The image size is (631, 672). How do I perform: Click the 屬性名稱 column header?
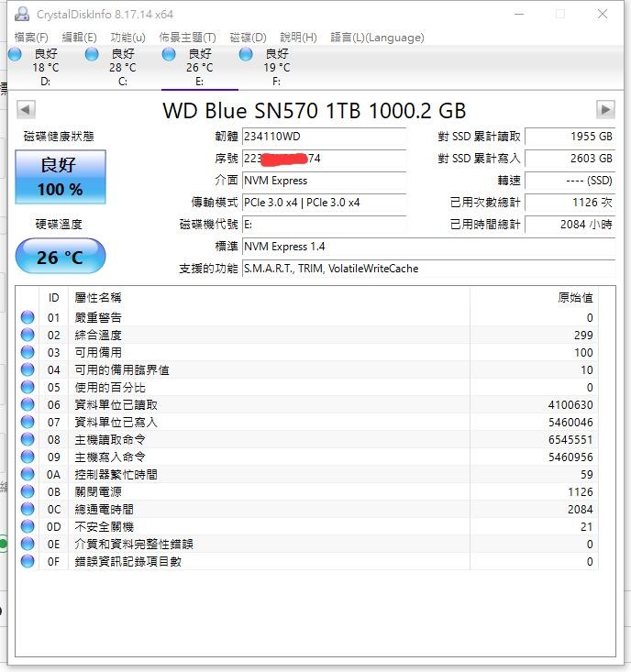click(98, 297)
